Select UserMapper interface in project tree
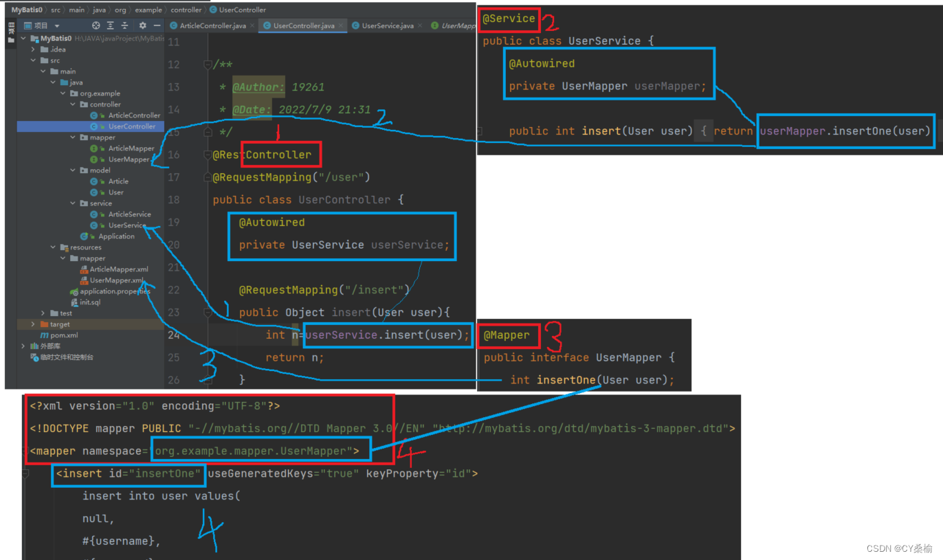Image resolution: width=943 pixels, height=560 pixels. 129,159
